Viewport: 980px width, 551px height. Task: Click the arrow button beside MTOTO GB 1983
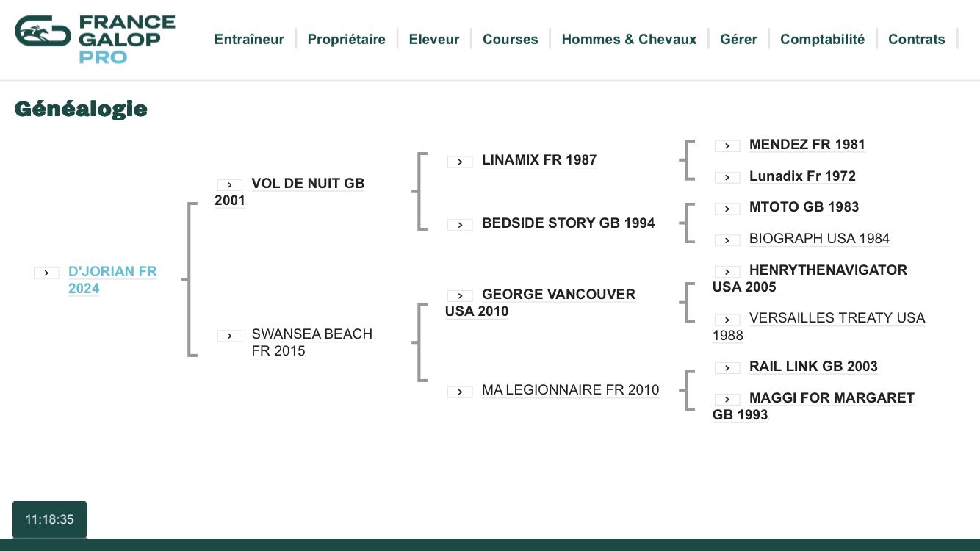click(x=727, y=209)
